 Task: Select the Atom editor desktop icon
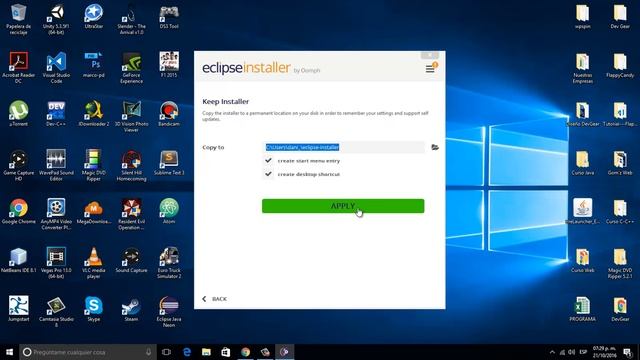(169, 211)
